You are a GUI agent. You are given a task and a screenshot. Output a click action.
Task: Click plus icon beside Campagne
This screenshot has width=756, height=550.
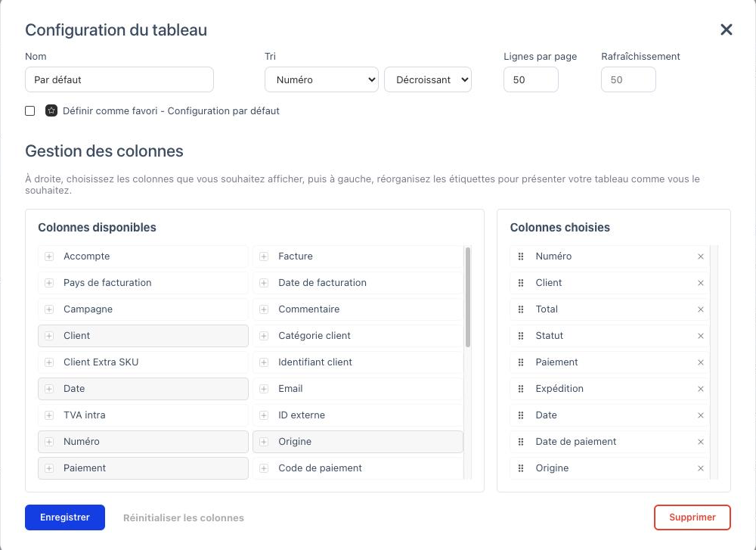[x=49, y=309]
